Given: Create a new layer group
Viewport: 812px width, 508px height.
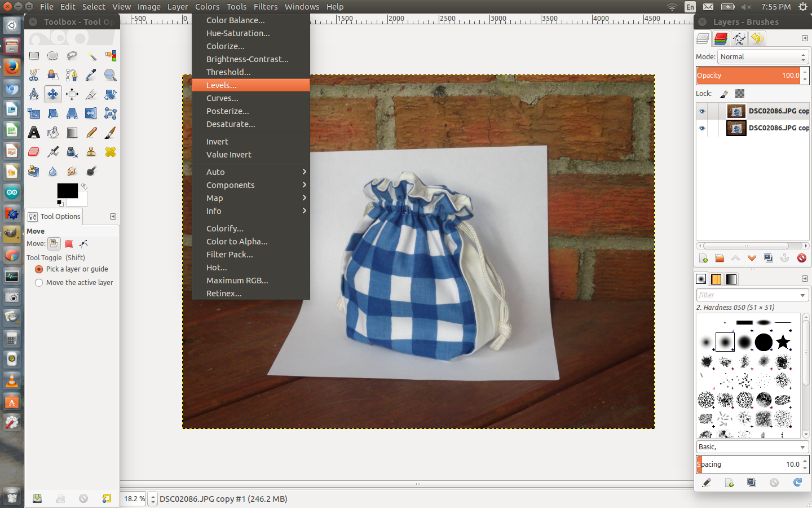Looking at the screenshot, I should coord(720,259).
